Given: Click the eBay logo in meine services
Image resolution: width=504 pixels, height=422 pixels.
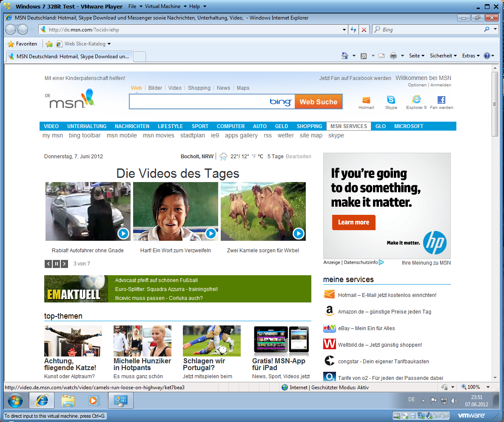Looking at the screenshot, I should point(330,328).
